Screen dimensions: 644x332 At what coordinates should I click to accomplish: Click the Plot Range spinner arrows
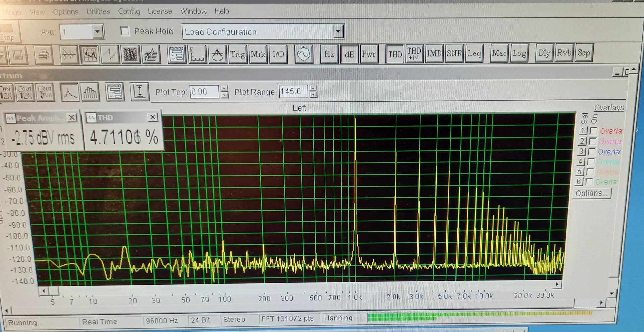pos(313,91)
